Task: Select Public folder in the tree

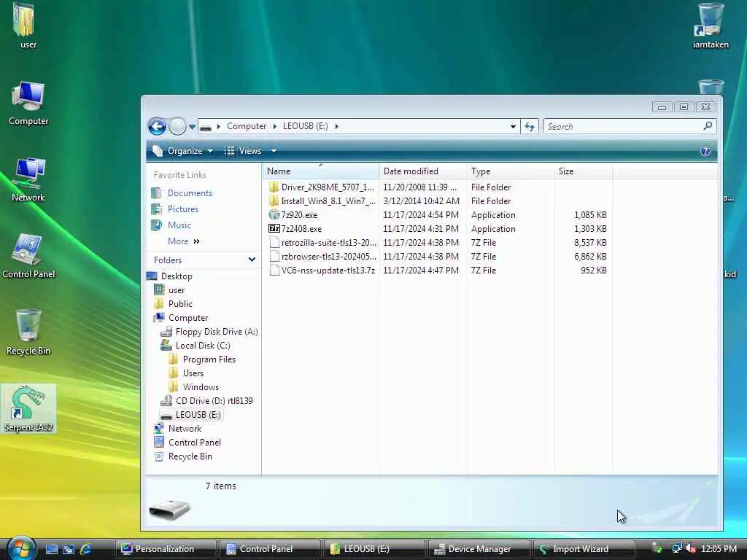Action: tap(180, 304)
